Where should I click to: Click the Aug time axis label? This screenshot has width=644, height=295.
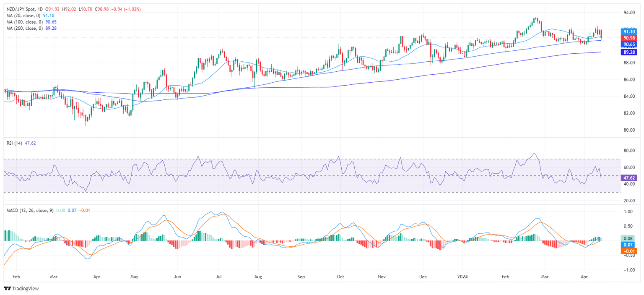(x=259, y=277)
